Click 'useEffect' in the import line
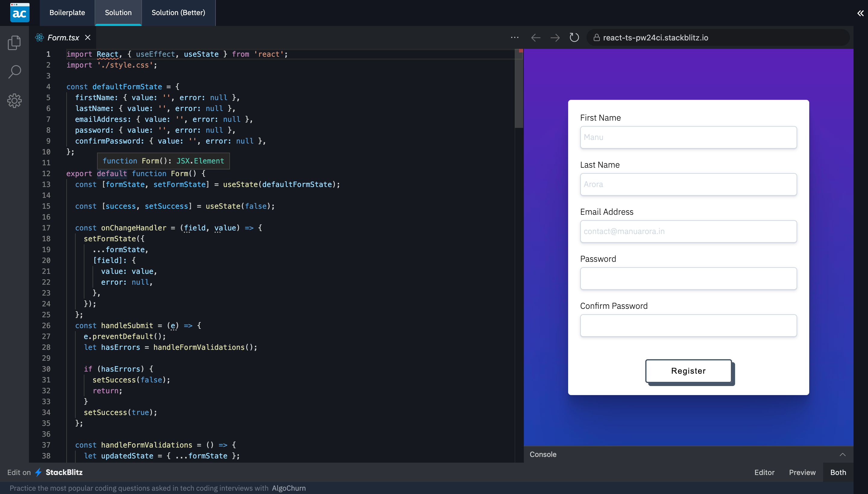Image resolution: width=868 pixels, height=494 pixels. coord(155,54)
